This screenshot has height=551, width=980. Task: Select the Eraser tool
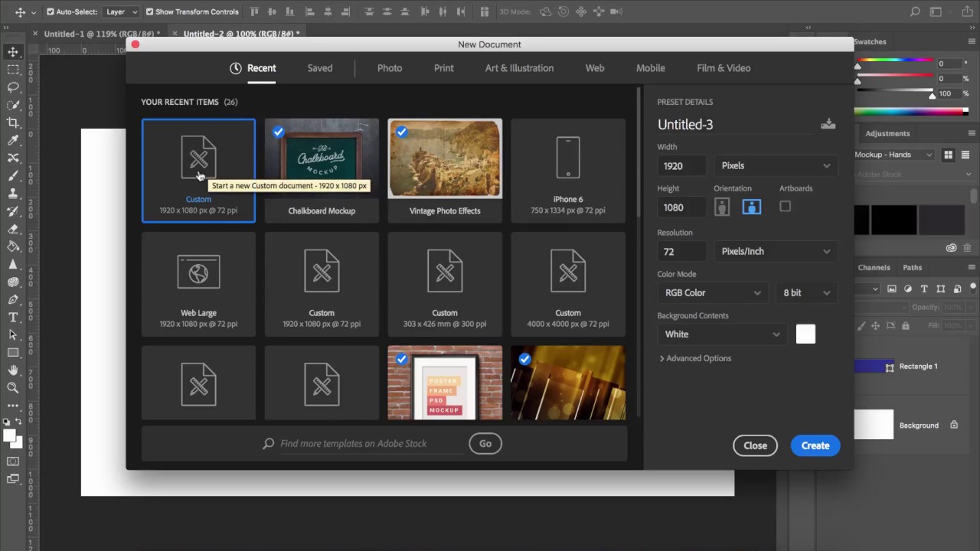13,229
